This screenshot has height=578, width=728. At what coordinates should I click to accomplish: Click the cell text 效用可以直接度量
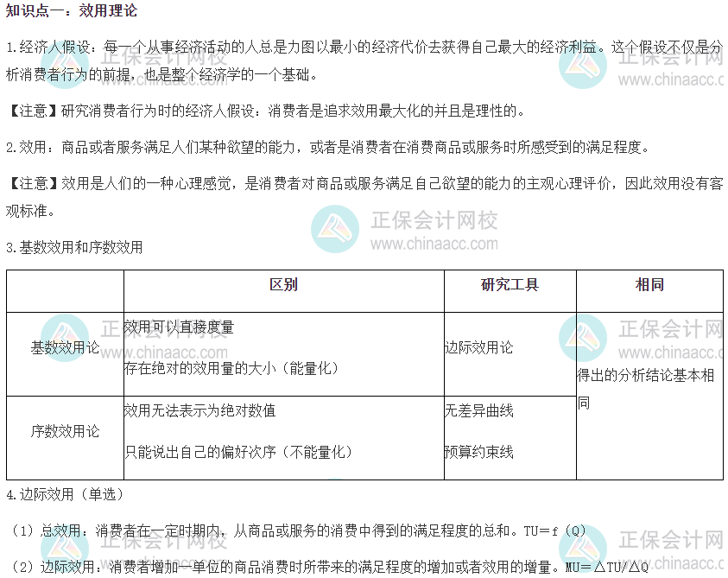tap(180, 327)
